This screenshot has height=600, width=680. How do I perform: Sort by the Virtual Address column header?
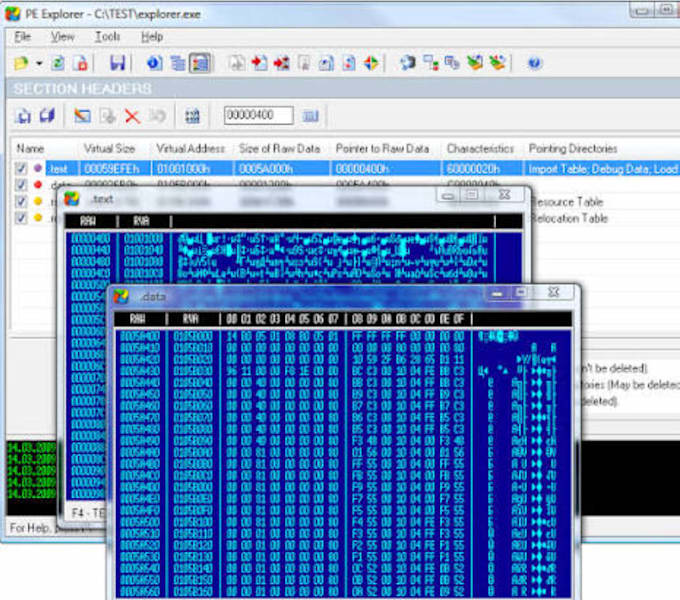coord(191,149)
